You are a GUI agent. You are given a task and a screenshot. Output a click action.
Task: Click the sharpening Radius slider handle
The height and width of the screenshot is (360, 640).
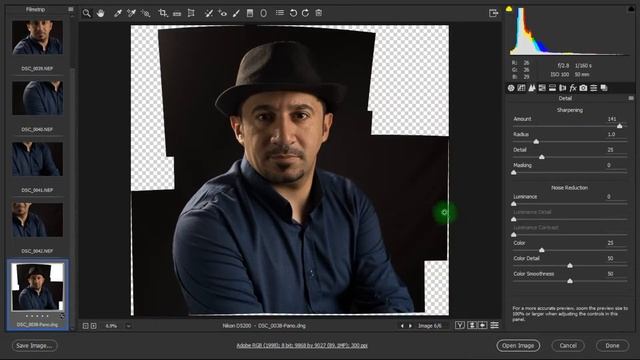(536, 142)
